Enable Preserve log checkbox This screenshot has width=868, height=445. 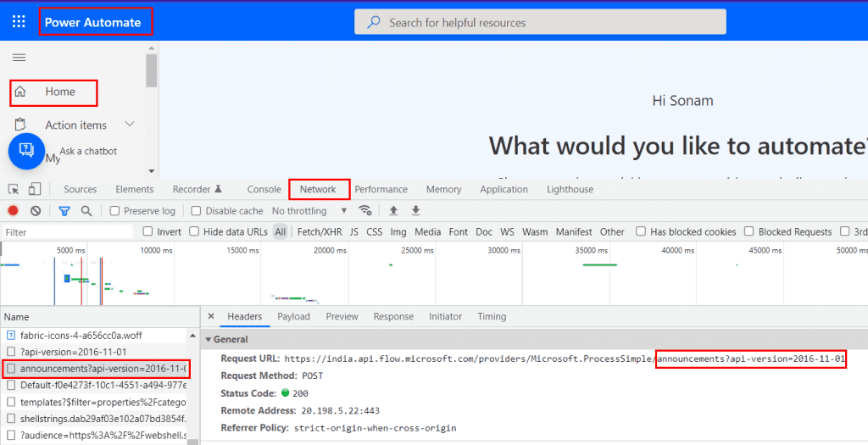click(x=114, y=211)
